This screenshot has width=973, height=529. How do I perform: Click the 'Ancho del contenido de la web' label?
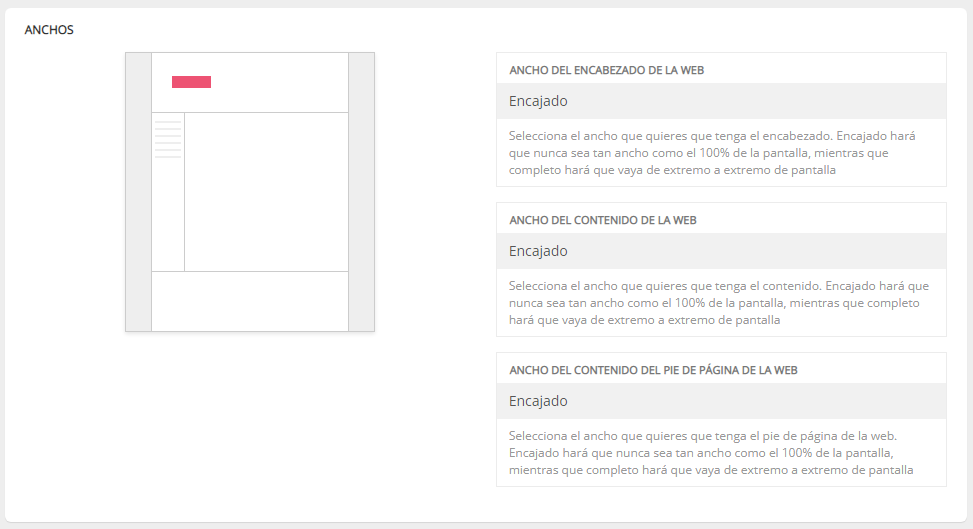(x=603, y=220)
